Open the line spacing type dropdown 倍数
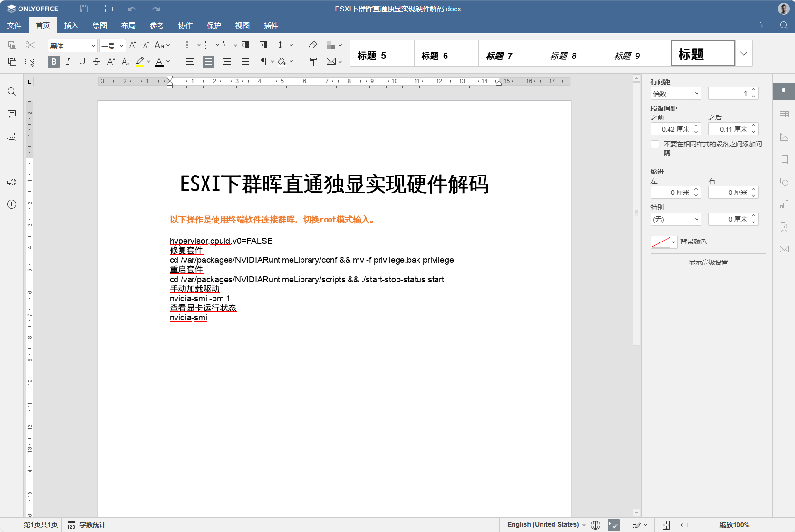 676,94
